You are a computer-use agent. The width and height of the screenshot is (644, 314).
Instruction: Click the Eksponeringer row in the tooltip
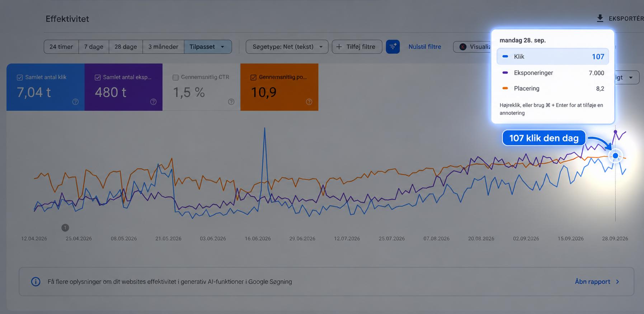(553, 73)
